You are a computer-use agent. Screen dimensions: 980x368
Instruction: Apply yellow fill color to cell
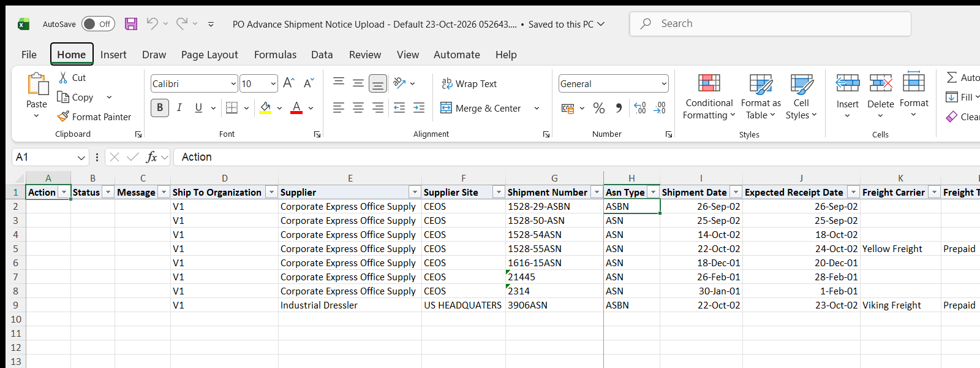(265, 108)
